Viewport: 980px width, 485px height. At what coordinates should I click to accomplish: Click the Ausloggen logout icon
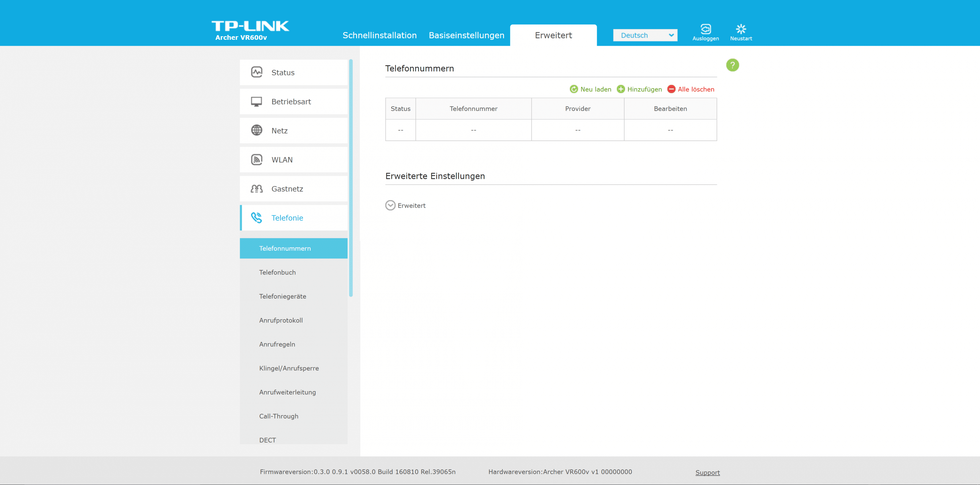[x=705, y=29]
